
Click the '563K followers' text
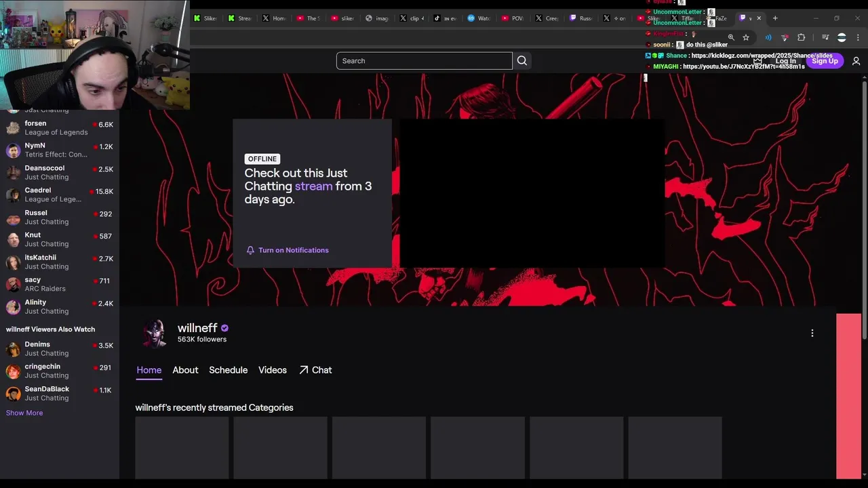click(202, 340)
